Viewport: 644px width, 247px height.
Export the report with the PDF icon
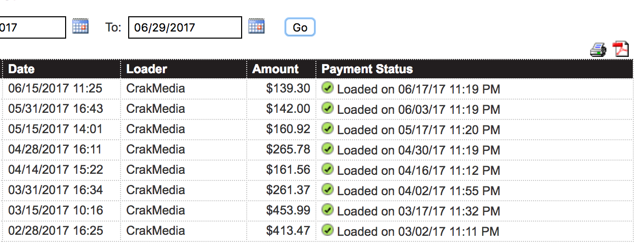pos(621,49)
